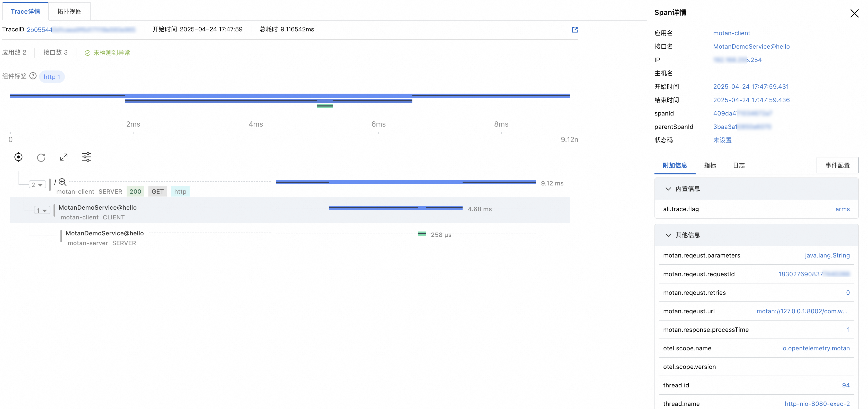The image size is (868, 409).
Task: Click the 9.12 ms root span duration bar
Action: pyautogui.click(x=406, y=182)
